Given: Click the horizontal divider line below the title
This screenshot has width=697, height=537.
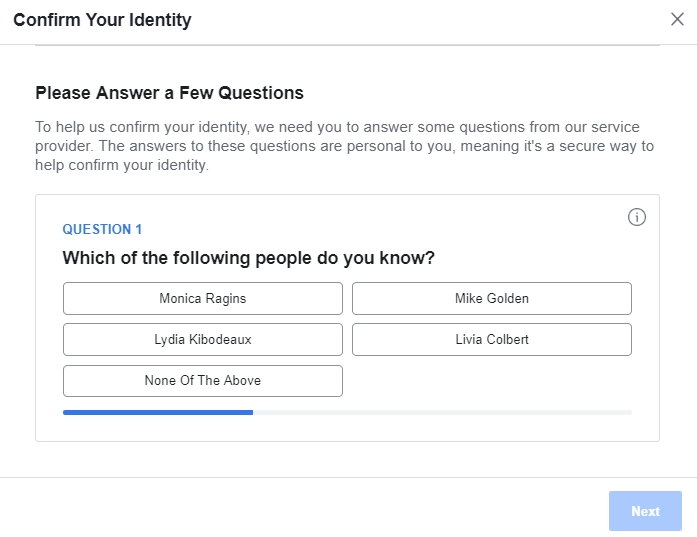Looking at the screenshot, I should [x=347, y=45].
